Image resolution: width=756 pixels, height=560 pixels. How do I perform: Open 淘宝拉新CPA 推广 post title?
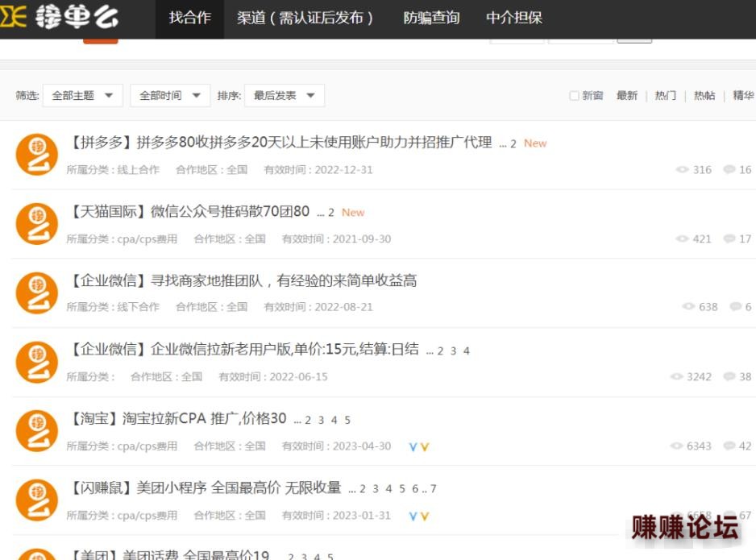point(205,418)
